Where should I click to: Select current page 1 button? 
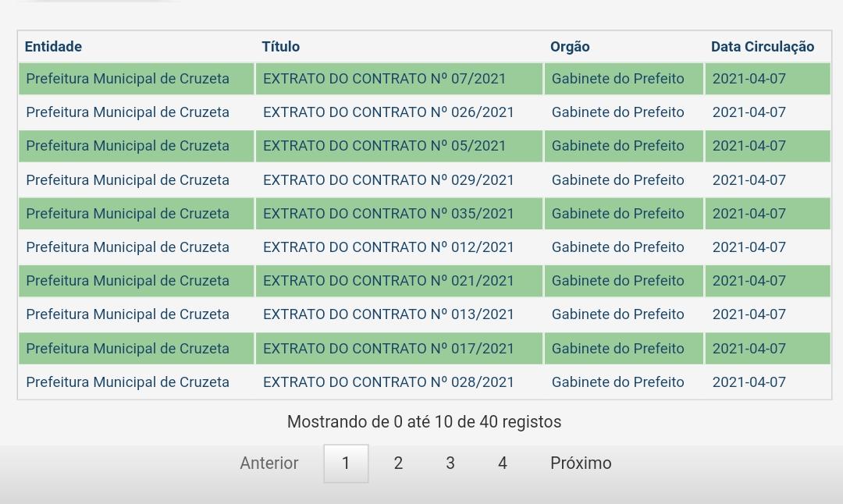pos(346,463)
